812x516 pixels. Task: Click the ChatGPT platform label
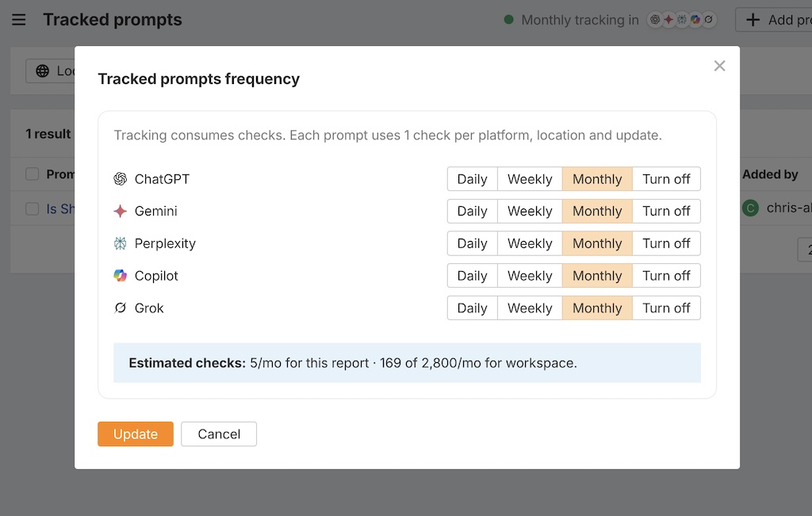[x=162, y=179]
